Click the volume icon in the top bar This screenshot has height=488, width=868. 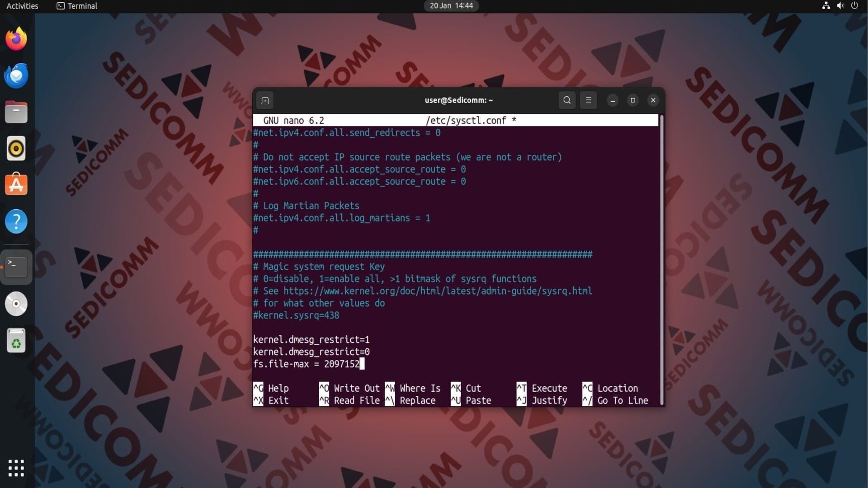tap(840, 6)
